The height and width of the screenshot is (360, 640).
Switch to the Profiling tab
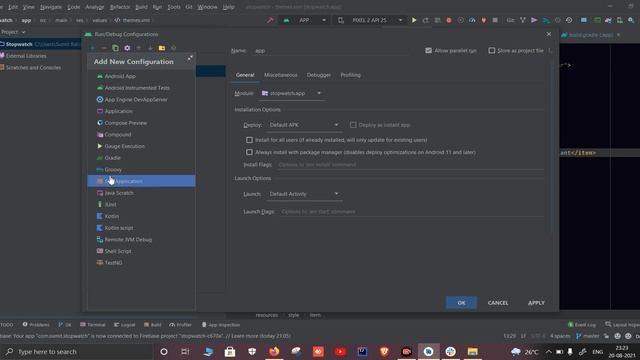pos(351,75)
